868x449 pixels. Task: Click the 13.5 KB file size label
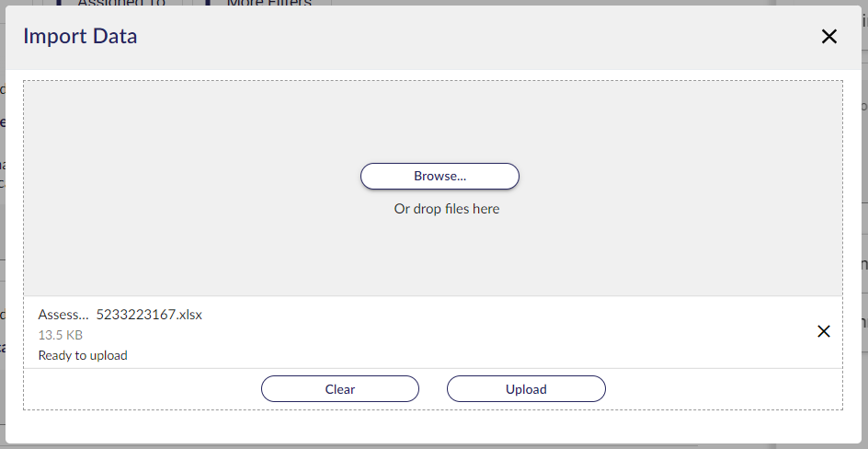tap(61, 335)
